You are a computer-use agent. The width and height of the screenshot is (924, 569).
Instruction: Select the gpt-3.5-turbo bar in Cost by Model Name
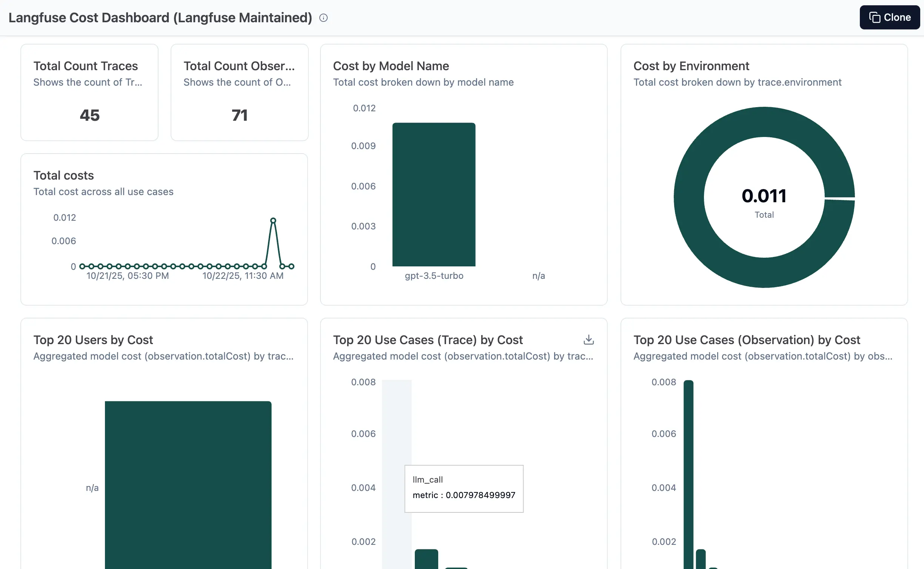pyautogui.click(x=433, y=194)
